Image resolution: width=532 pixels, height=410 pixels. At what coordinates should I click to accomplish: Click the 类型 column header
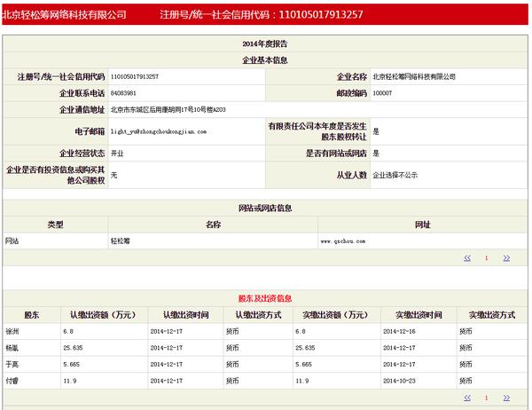click(x=55, y=225)
